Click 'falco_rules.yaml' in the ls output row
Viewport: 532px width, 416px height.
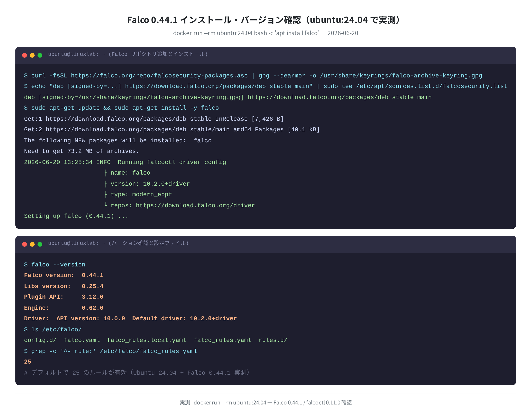pos(222,340)
